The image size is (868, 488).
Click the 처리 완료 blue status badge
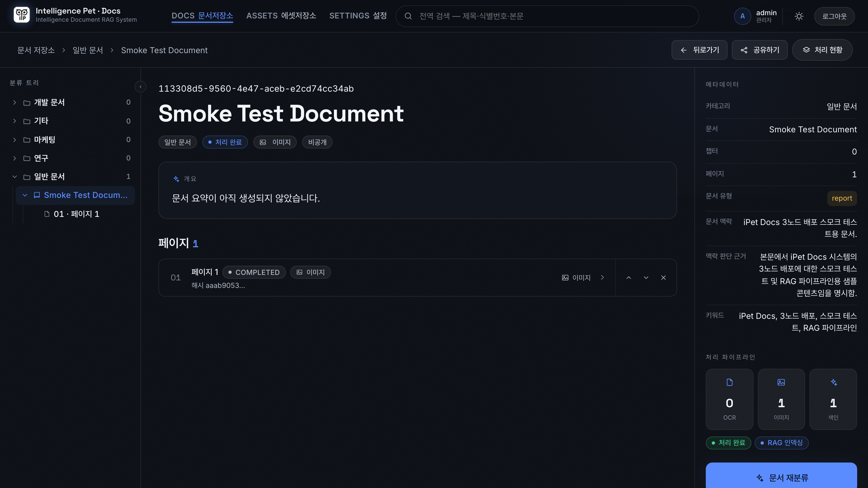(x=225, y=142)
